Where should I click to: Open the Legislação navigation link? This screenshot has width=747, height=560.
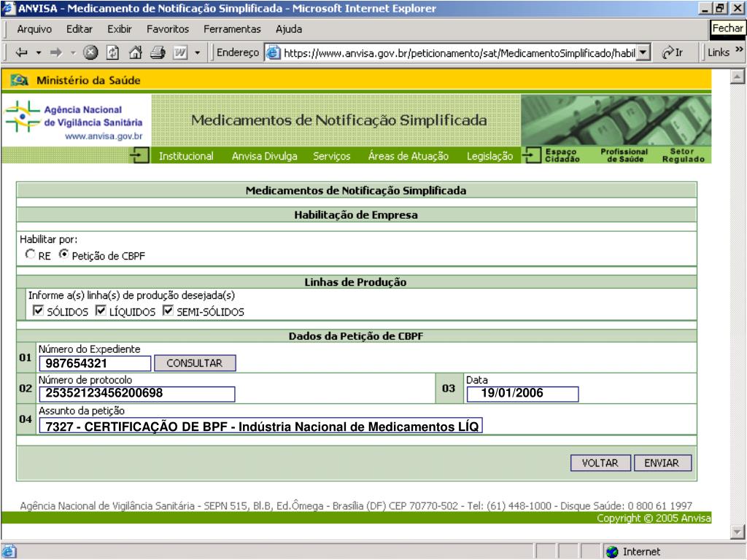coord(489,156)
